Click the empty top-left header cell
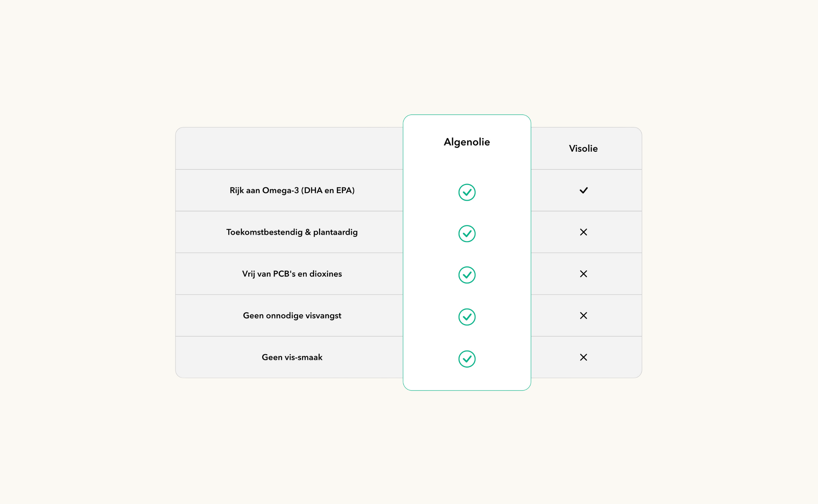The width and height of the screenshot is (818, 504). (x=289, y=148)
